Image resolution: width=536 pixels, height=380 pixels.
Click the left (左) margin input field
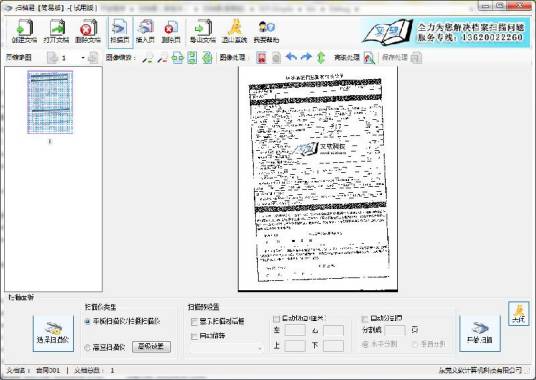(295, 330)
